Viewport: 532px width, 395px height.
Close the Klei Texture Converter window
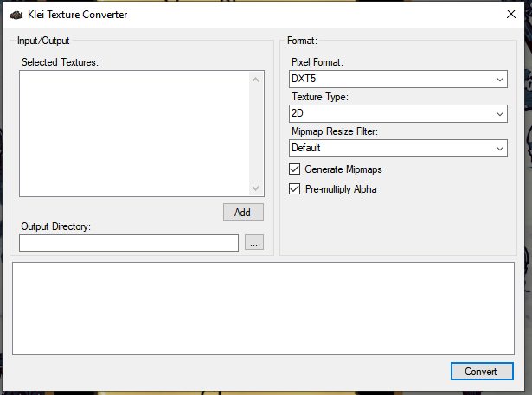pos(511,14)
